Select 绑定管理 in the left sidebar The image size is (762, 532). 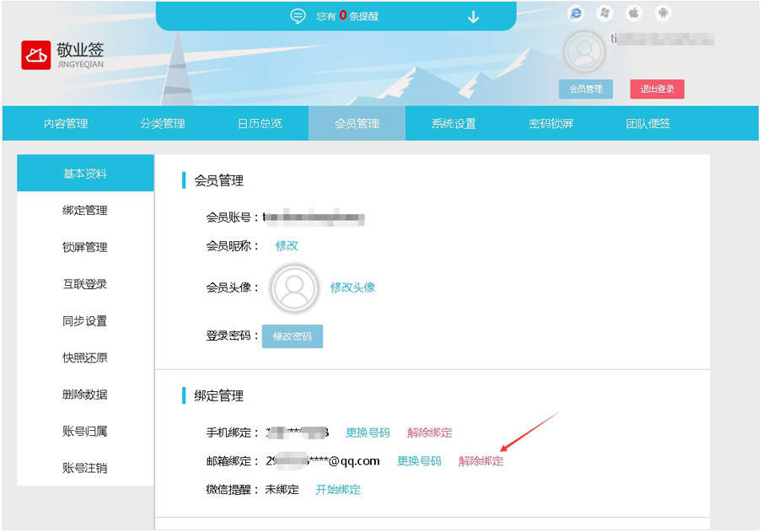point(85,211)
